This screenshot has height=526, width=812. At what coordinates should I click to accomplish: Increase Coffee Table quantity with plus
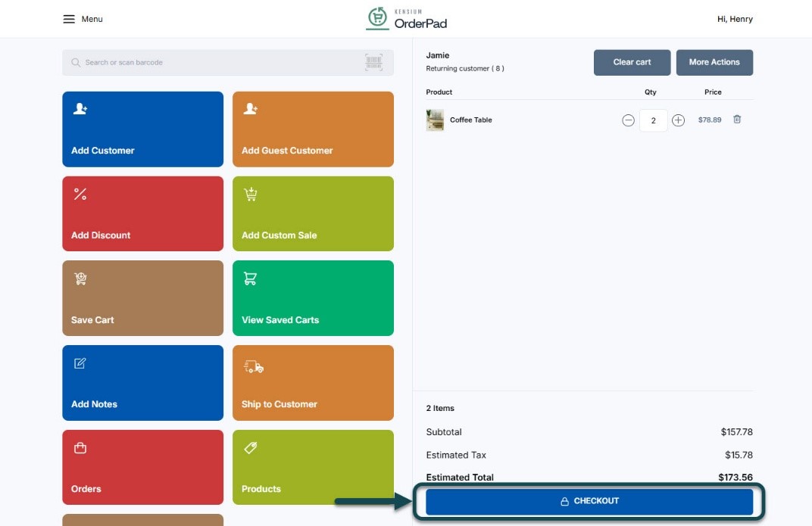(x=679, y=120)
